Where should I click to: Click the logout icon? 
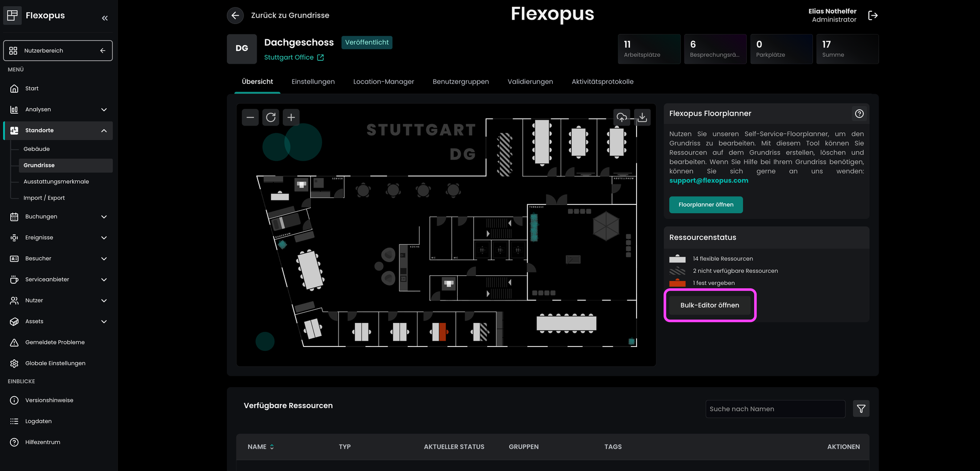[x=873, y=16]
